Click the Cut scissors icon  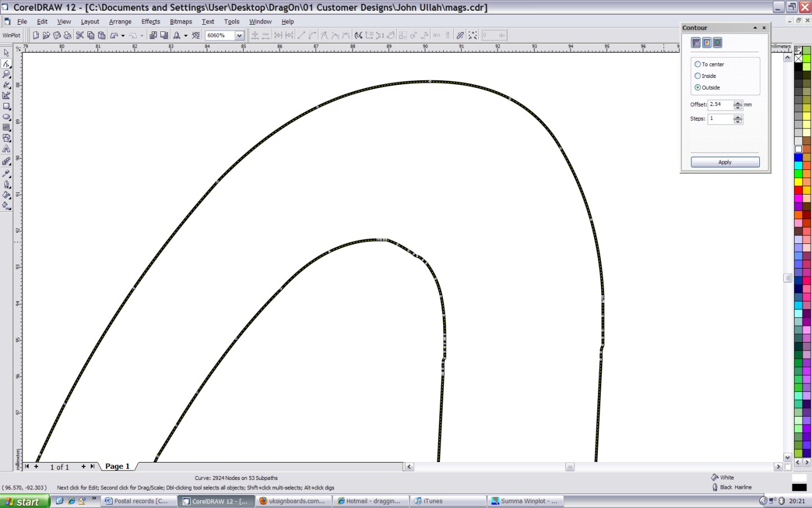point(80,35)
